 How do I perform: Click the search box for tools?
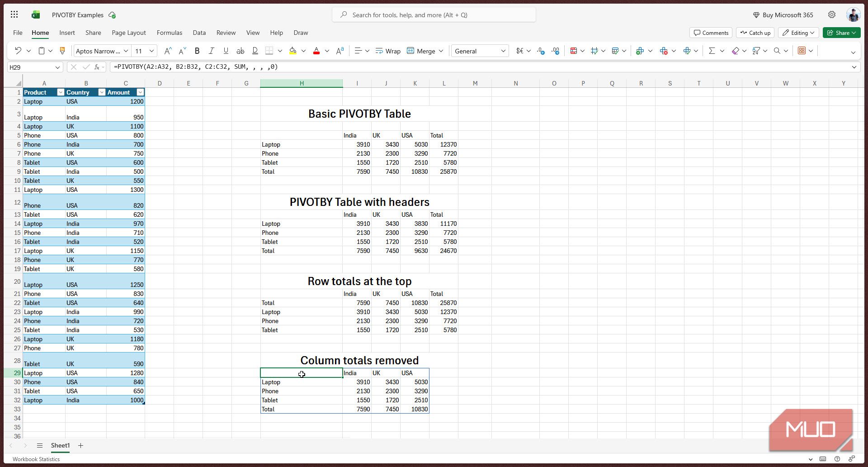tap(434, 14)
